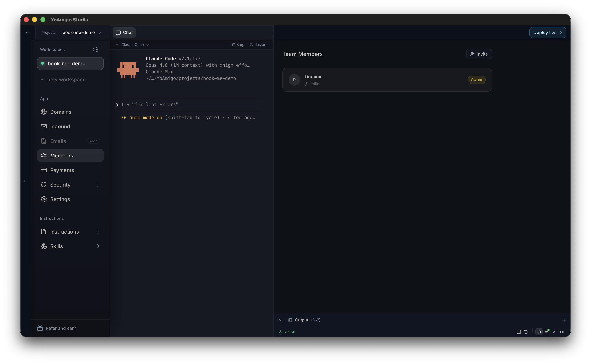
Task: Add a new output tab with the plus icon
Action: coord(564,320)
